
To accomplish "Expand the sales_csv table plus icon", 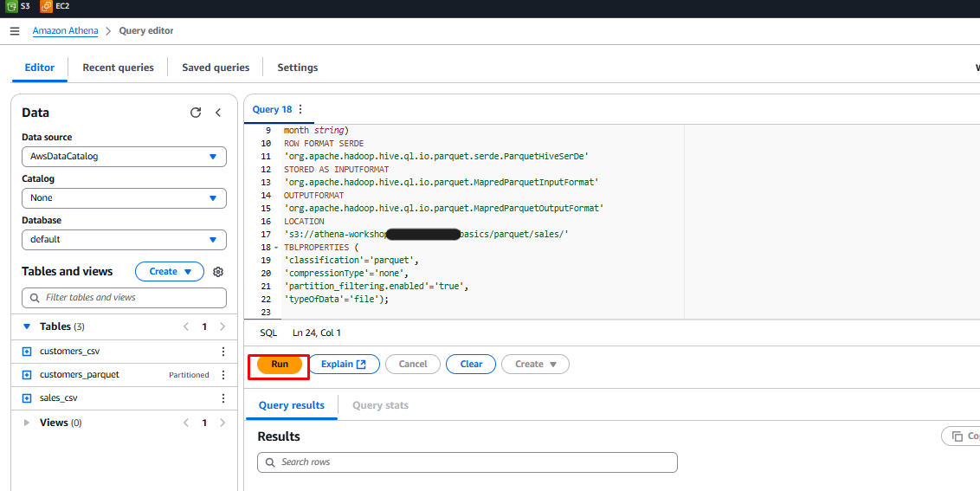I will pyautogui.click(x=26, y=398).
